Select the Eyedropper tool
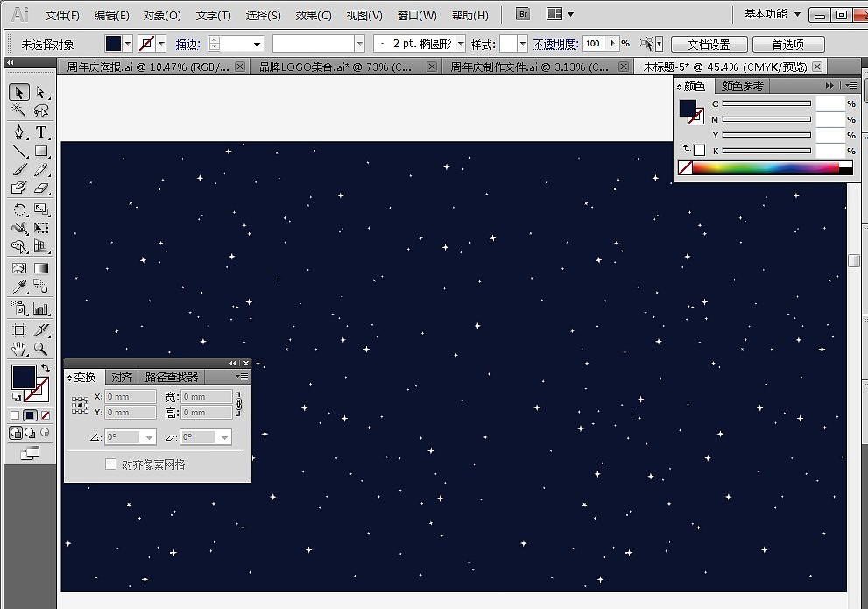The image size is (868, 609). [18, 287]
